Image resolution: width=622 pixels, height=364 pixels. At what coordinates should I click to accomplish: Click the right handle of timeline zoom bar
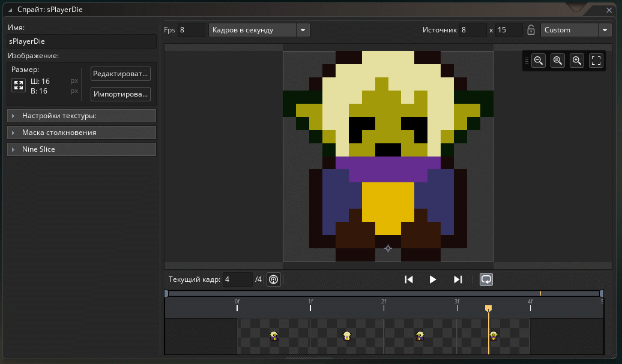(602, 293)
